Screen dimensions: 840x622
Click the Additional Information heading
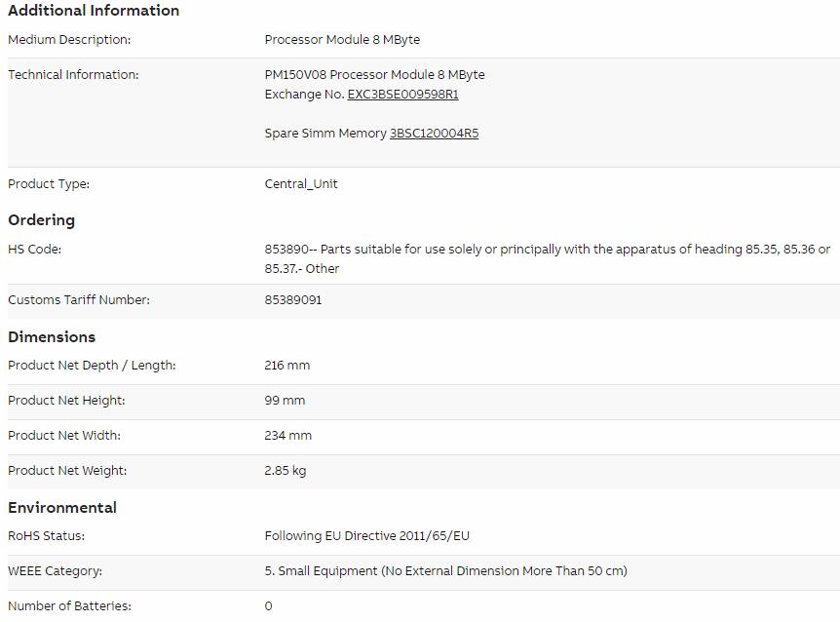pos(94,11)
